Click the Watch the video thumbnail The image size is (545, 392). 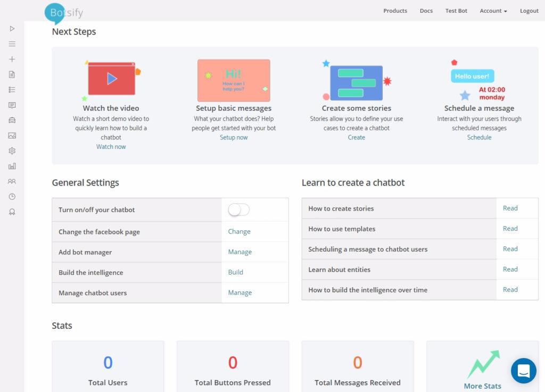(111, 79)
